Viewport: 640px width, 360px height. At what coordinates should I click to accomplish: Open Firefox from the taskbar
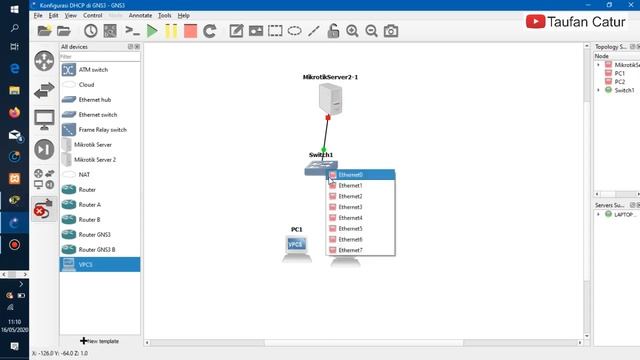tap(14, 112)
